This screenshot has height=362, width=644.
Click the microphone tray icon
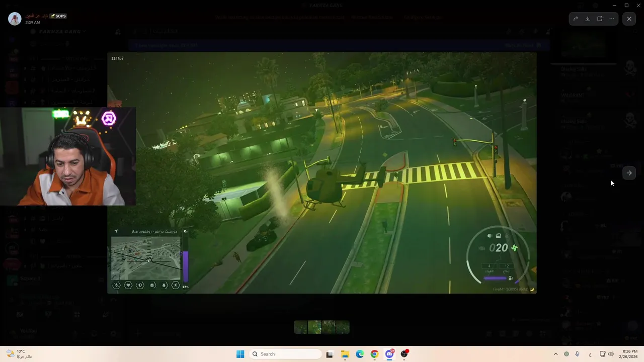tap(577, 354)
